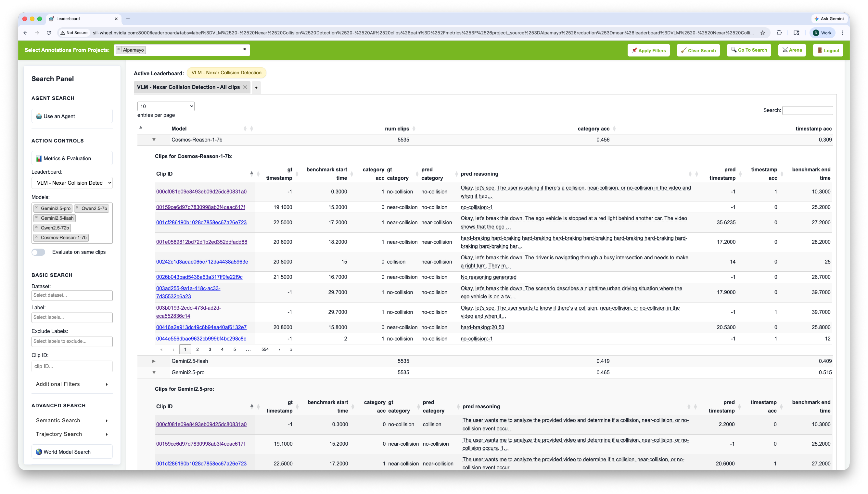Click Apply Filters button

(648, 50)
